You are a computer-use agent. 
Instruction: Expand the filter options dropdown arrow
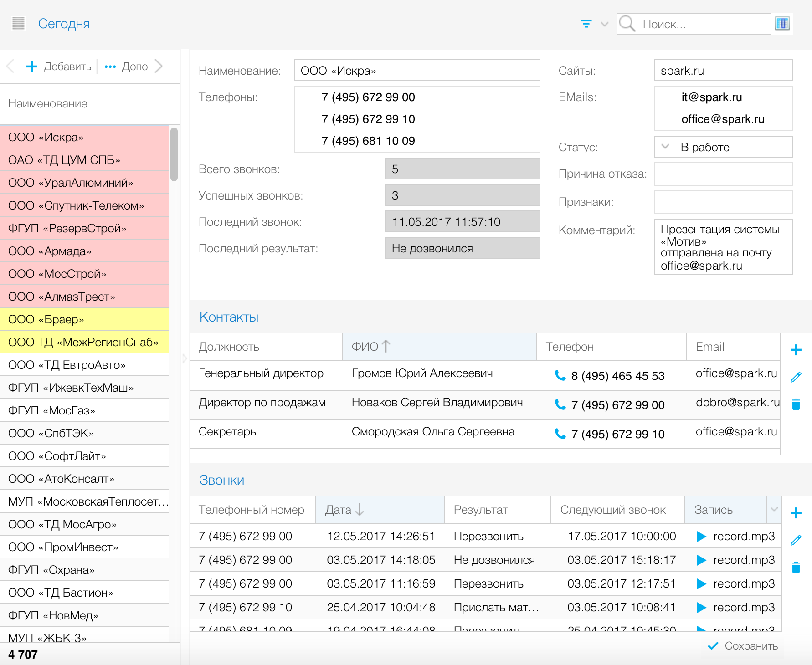pos(605,24)
